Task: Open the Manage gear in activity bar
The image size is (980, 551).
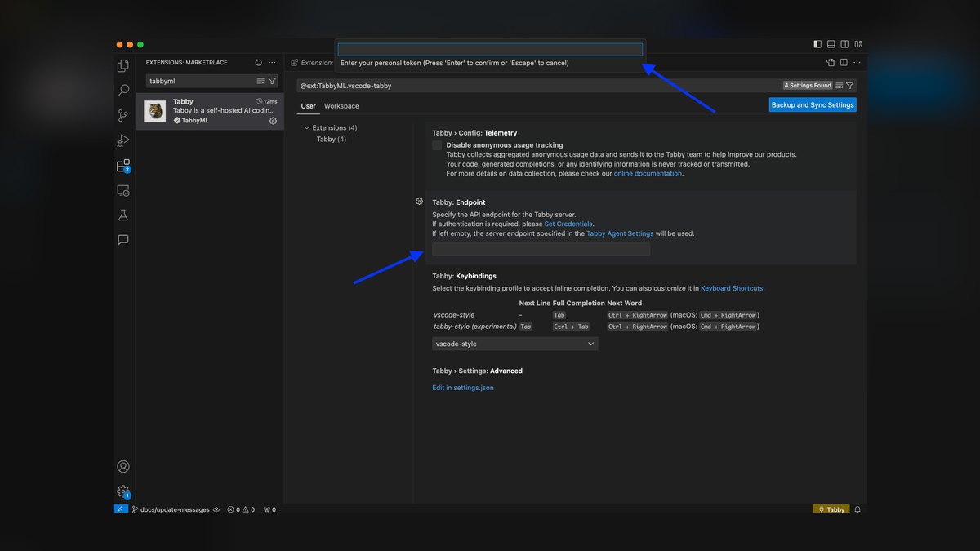Action: click(123, 491)
